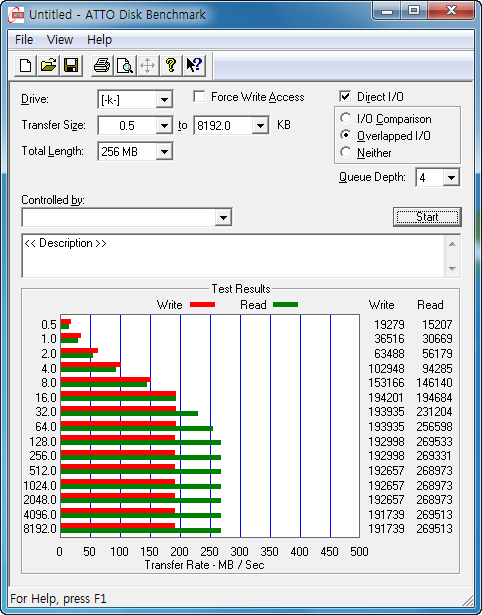Click the green Read legend swatch
Screen dimensions: 482x615
(286, 305)
